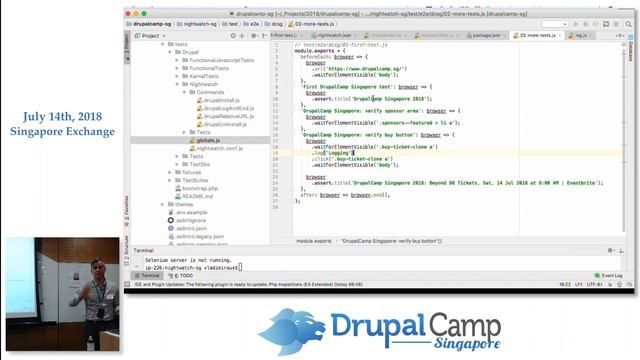Select the 02-more-tests.js editor tab
Screen dimensions: 640x360
tap(537, 36)
